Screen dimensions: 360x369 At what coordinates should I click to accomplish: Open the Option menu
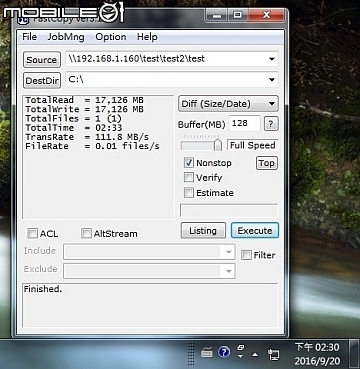(111, 37)
